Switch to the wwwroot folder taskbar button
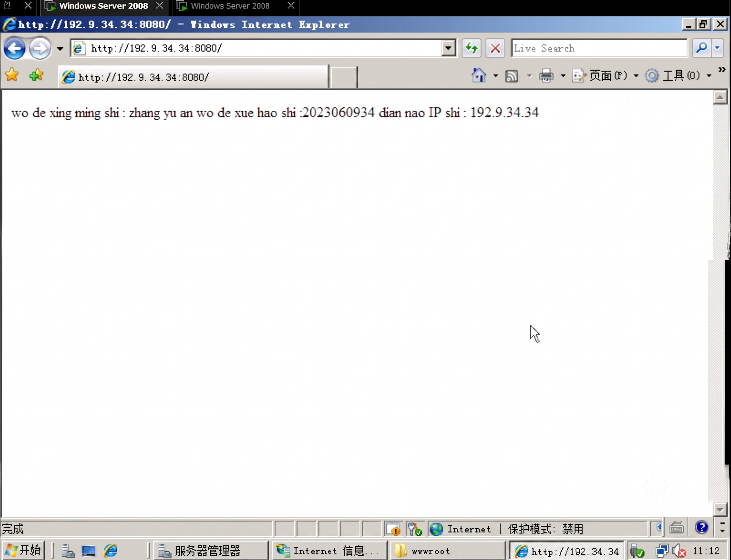The image size is (731, 560). 448,551
